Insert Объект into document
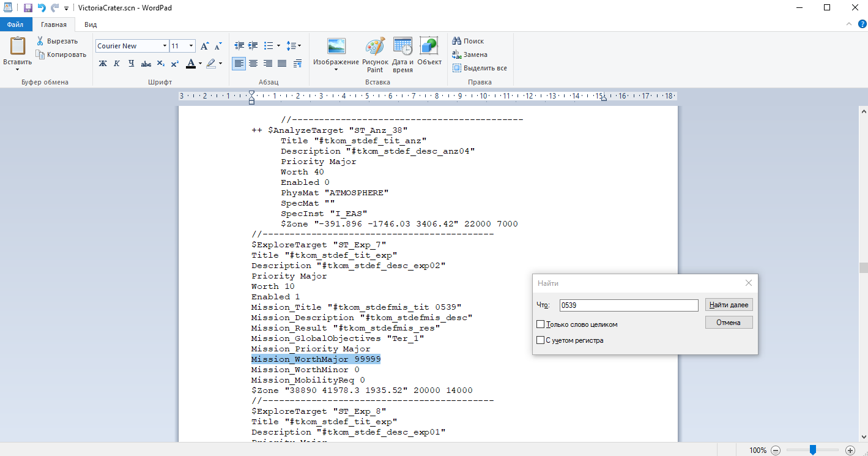 [x=429, y=51]
